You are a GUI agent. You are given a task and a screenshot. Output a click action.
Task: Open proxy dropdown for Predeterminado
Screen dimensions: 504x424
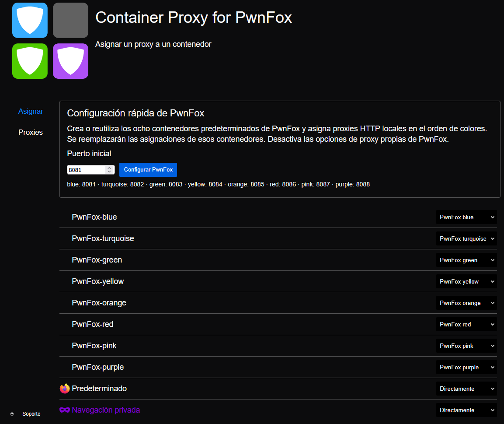coord(466,389)
